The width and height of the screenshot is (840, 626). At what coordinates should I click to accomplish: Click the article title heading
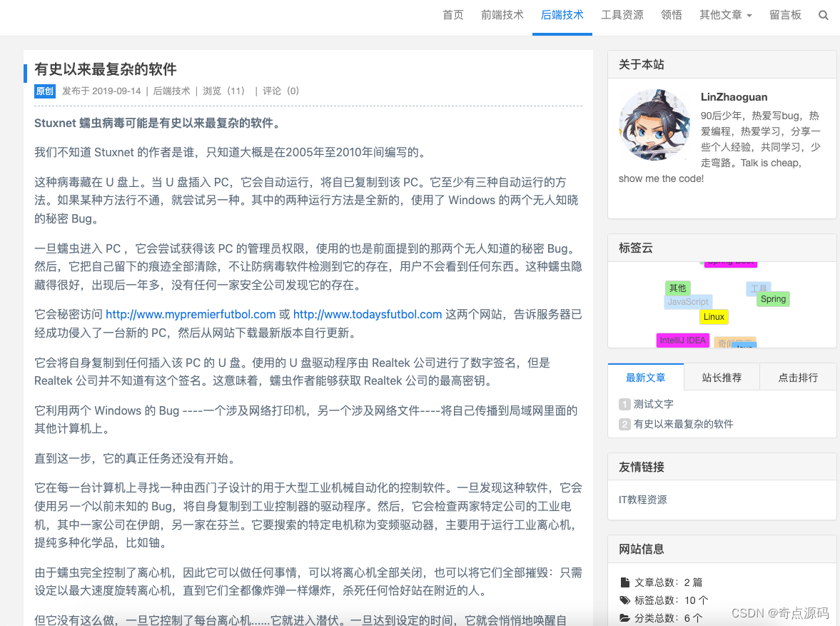[x=106, y=69]
